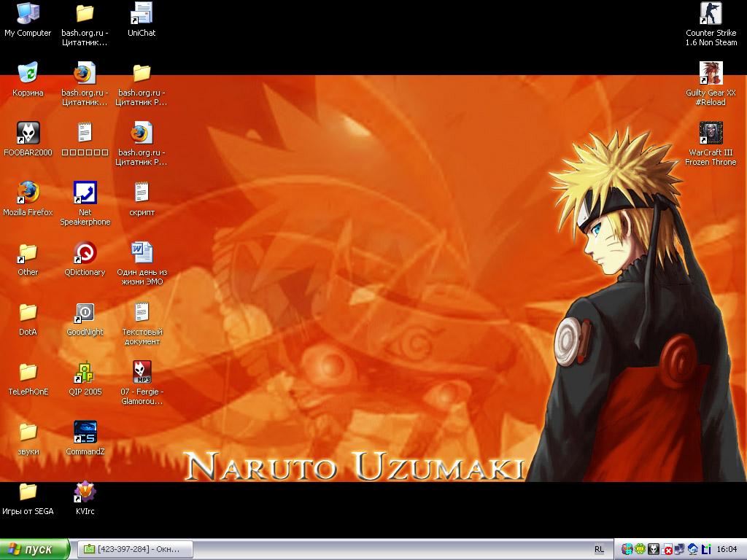
Task: Open the Other folder shortcut
Action: (x=28, y=259)
